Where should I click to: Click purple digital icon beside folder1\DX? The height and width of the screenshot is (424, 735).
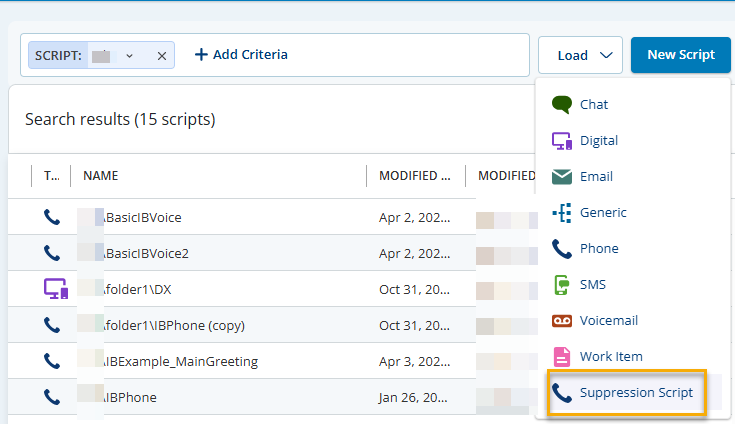pyautogui.click(x=55, y=289)
